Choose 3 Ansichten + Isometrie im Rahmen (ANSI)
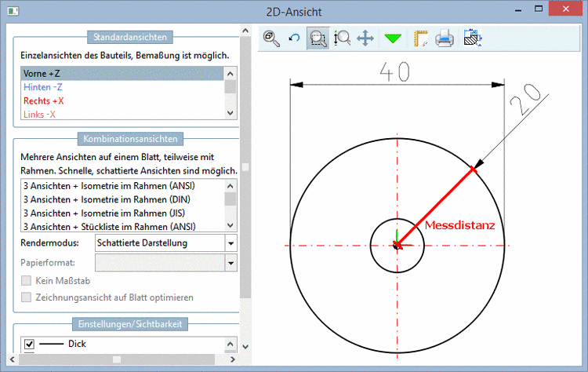Viewport: 588px width, 372px height. [122, 186]
